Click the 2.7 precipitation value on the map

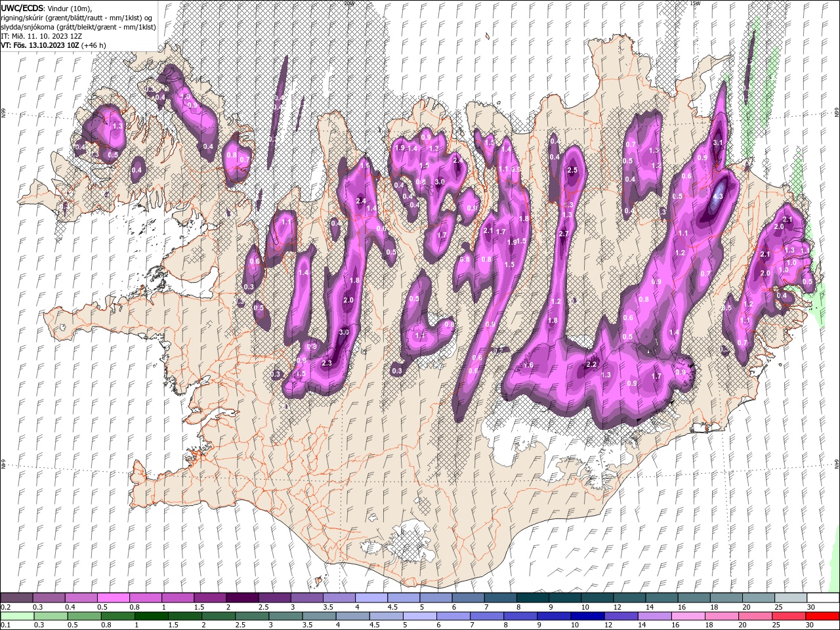(x=563, y=234)
